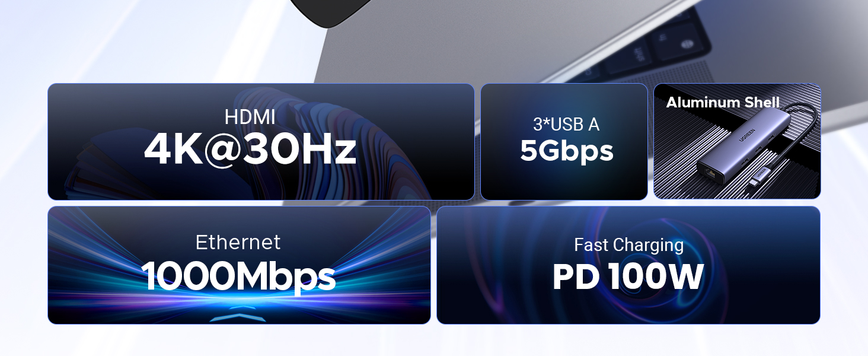Click the blue chevron below 1000Mbps
This screenshot has width=868, height=356.
point(237,317)
